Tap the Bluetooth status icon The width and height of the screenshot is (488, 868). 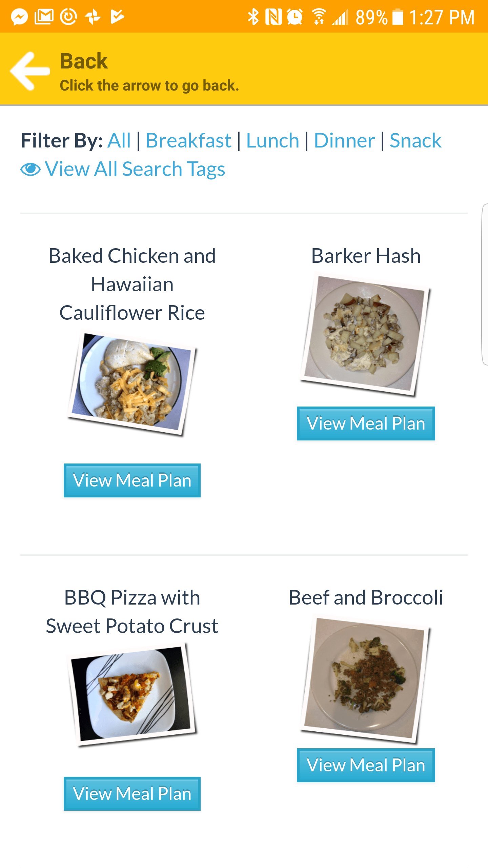(x=253, y=17)
